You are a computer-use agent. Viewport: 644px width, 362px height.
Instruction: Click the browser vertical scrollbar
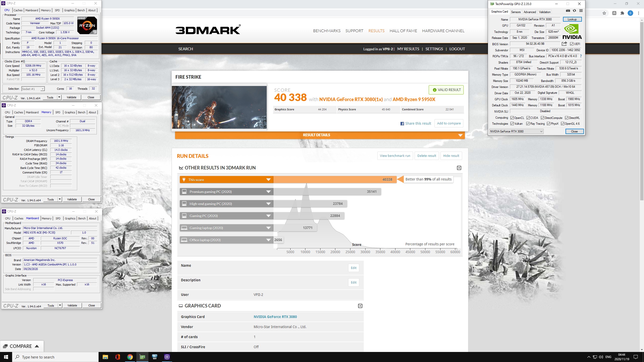(642, 112)
